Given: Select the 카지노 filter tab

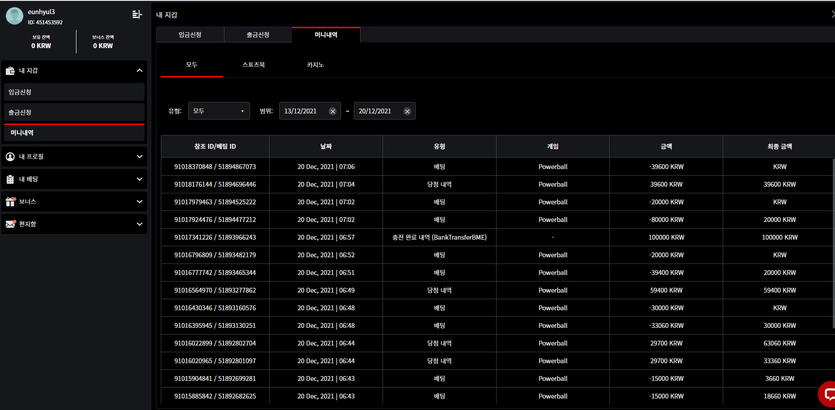Looking at the screenshot, I should (x=315, y=65).
